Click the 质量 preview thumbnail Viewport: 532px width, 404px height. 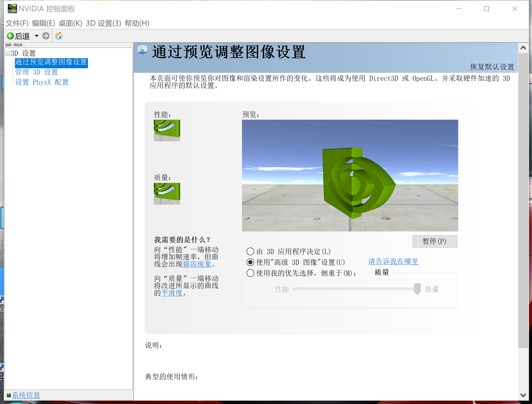pyautogui.click(x=167, y=194)
